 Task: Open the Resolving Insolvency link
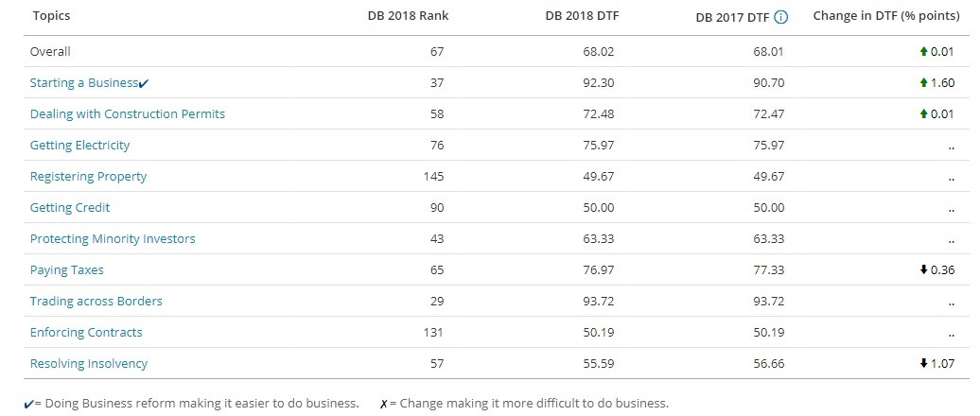(x=89, y=364)
